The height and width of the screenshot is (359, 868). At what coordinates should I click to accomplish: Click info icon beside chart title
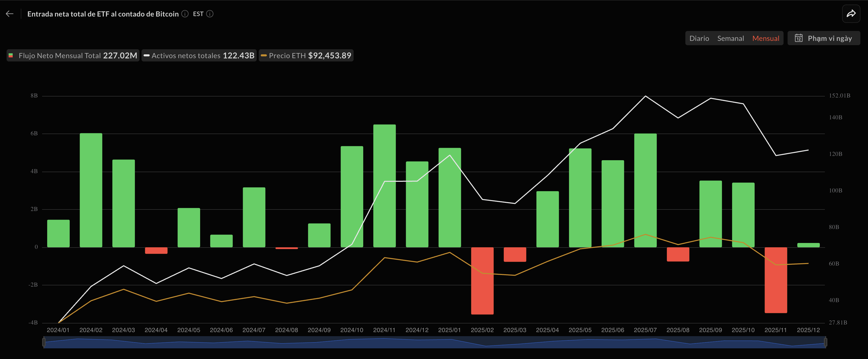coord(185,14)
